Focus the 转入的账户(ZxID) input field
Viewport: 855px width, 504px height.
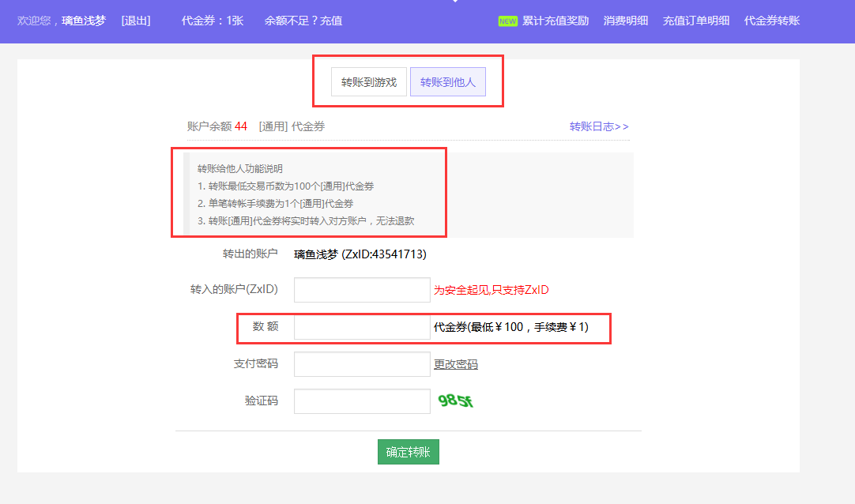point(362,290)
